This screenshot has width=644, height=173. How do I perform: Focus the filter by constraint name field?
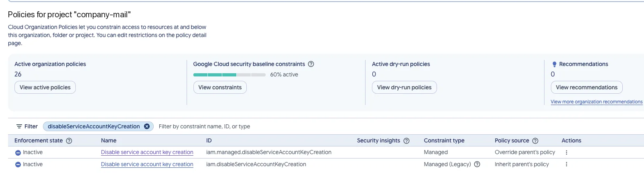tap(204, 126)
